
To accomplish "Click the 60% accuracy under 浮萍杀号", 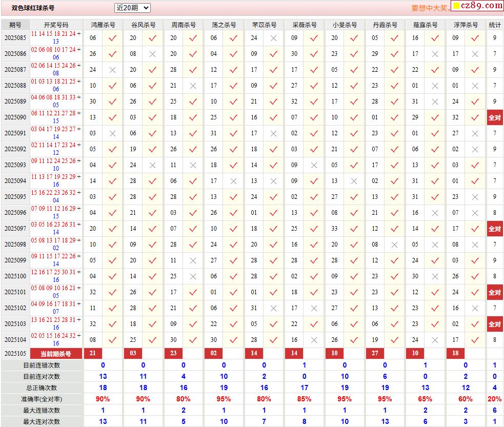I will pos(466,399).
